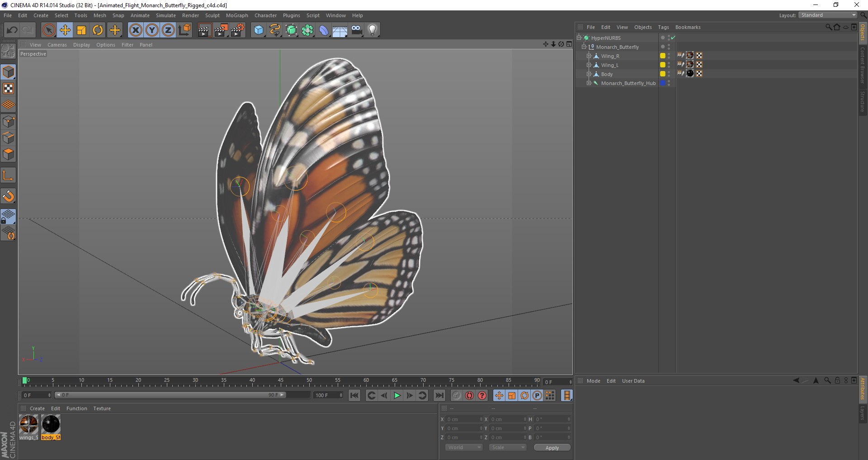868x460 pixels.
Task: Open the Character menu
Action: point(265,15)
